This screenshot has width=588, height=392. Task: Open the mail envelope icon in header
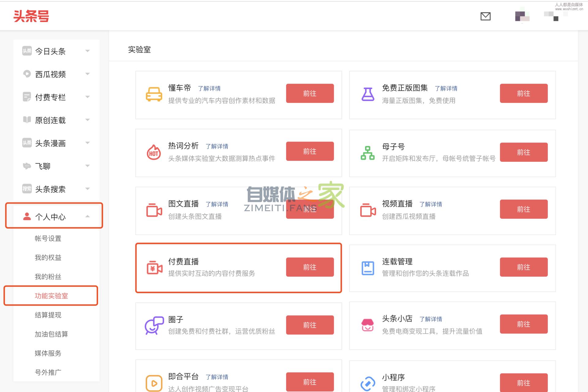(485, 16)
